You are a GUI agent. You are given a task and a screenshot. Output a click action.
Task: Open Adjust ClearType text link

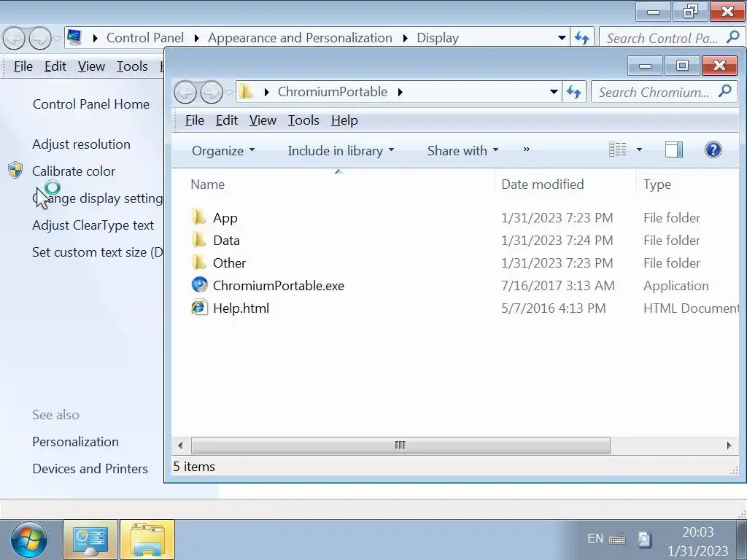pos(93,225)
